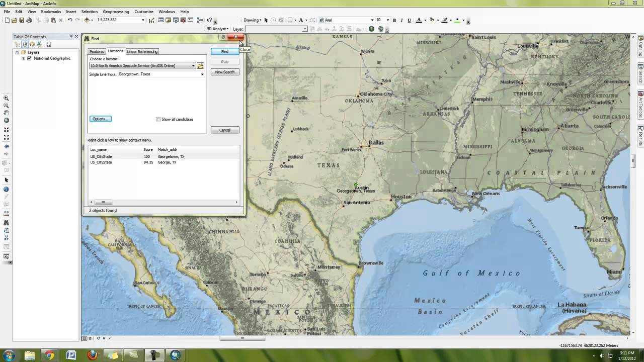Viewport: 644px width, 362px height.
Task: Click the Save icon in Standard toolbar
Action: pyautogui.click(x=22, y=20)
